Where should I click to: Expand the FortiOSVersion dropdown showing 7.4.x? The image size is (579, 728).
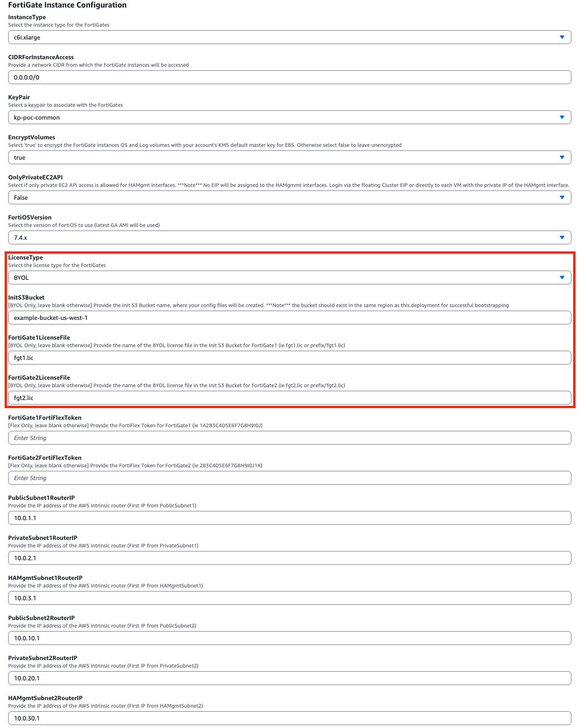[289, 237]
